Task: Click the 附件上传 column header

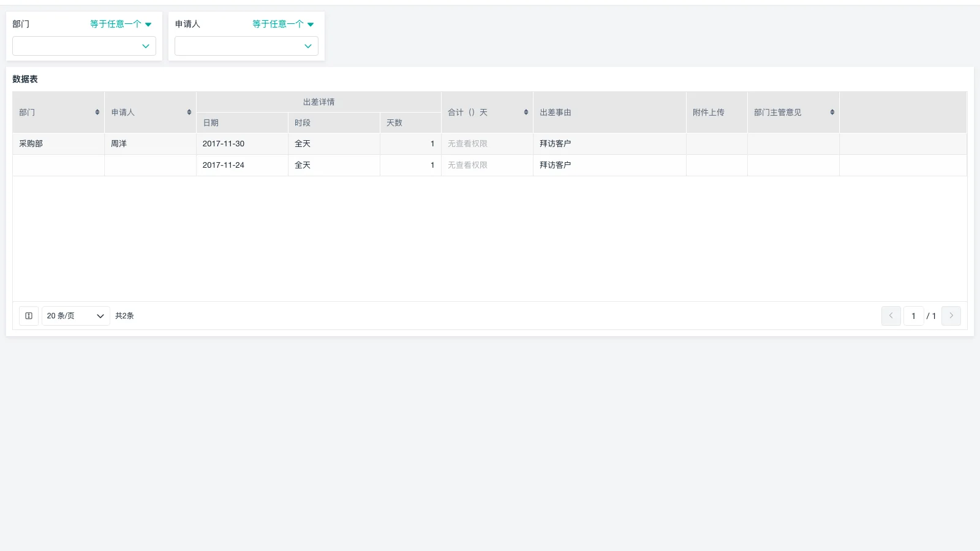Action: click(x=709, y=113)
